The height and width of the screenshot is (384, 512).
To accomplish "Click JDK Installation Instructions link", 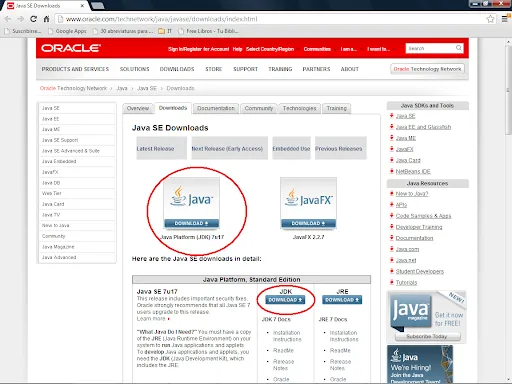I will click(287, 336).
